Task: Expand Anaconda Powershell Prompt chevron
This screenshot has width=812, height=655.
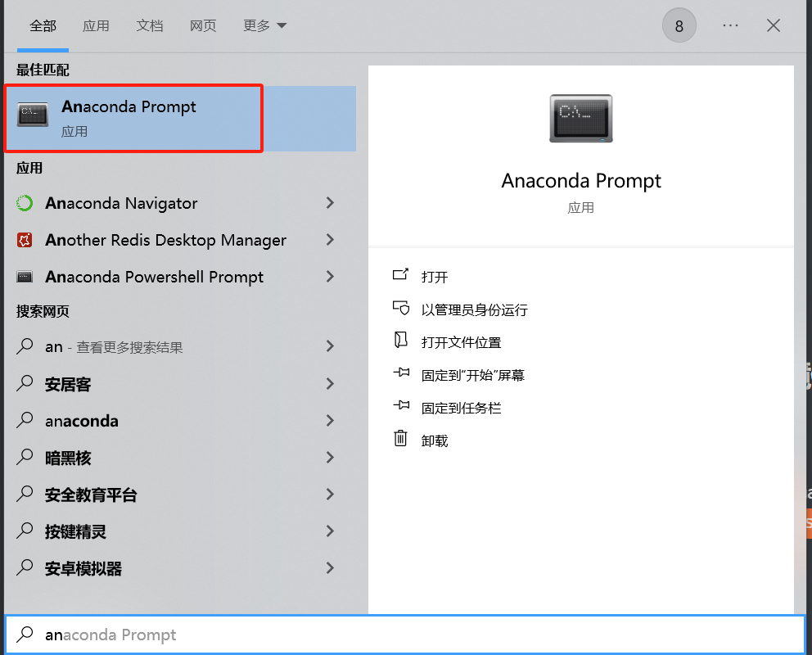Action: pyautogui.click(x=330, y=277)
